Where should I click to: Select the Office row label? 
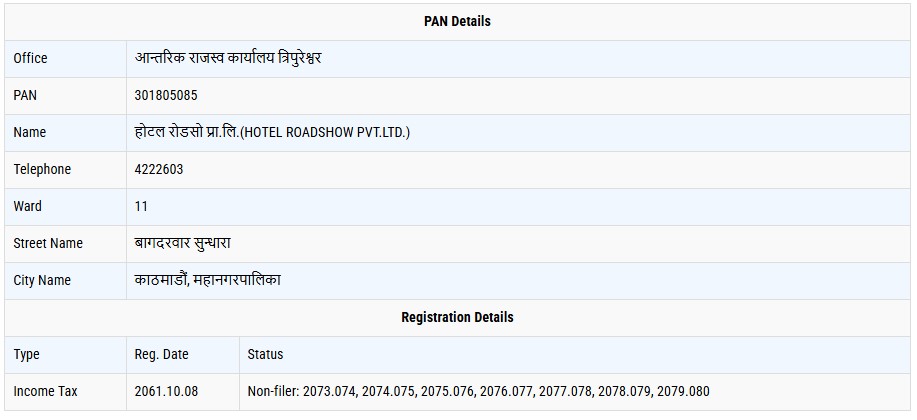click(x=30, y=58)
